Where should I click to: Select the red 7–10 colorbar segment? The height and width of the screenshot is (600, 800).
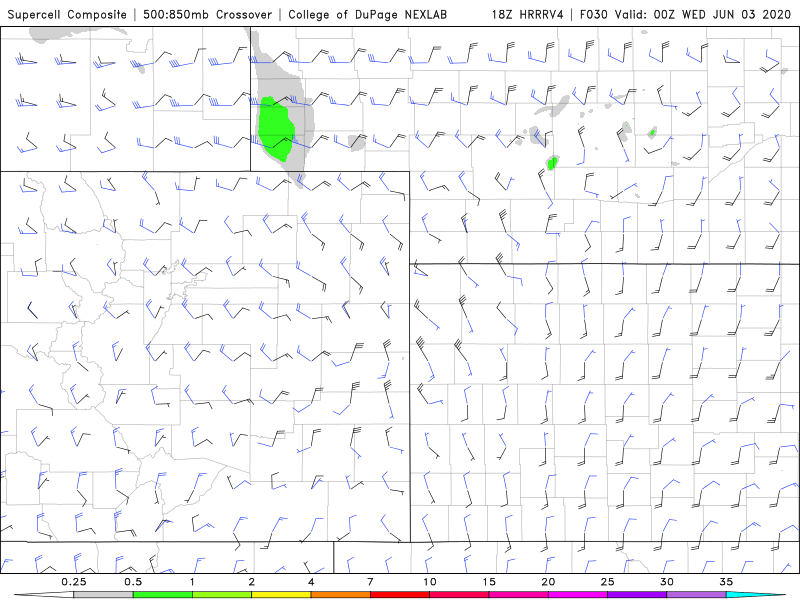[400, 595]
